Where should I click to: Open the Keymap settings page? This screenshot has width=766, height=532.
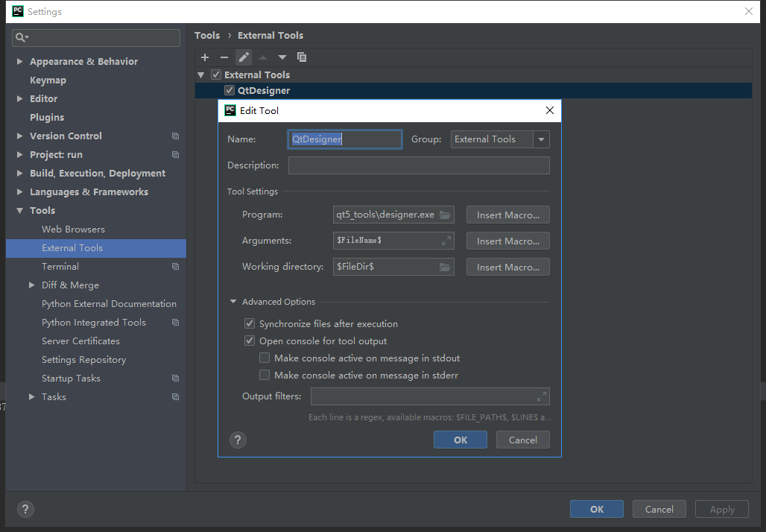click(x=48, y=80)
